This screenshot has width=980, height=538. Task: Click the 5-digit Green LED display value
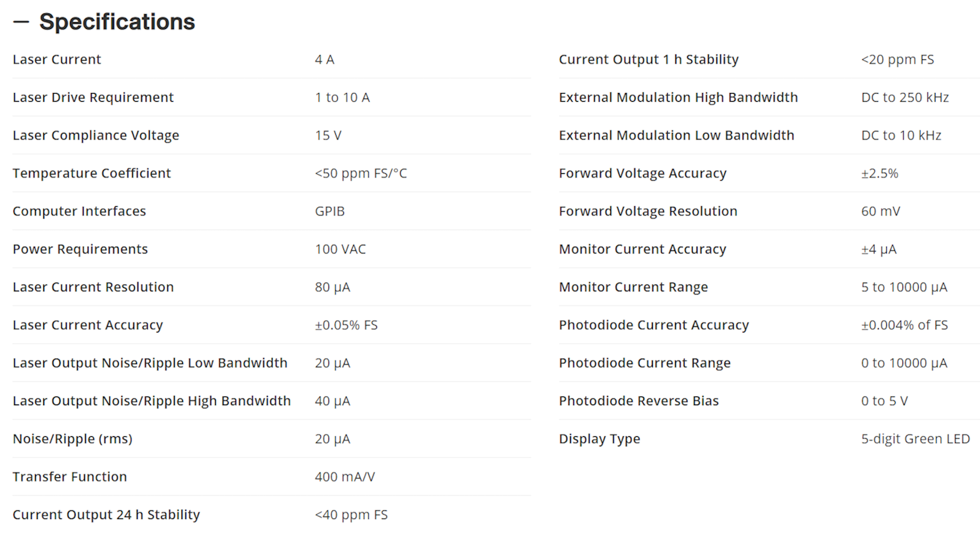[x=915, y=439]
